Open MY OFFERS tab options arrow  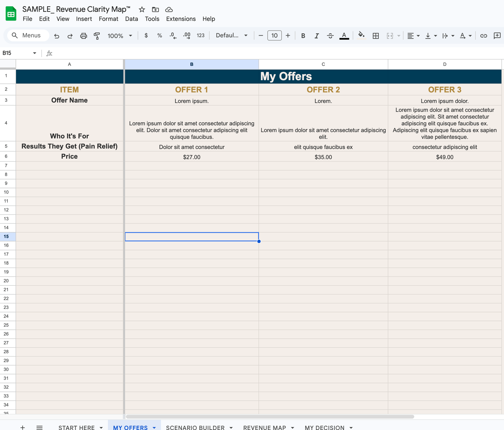(154, 427)
